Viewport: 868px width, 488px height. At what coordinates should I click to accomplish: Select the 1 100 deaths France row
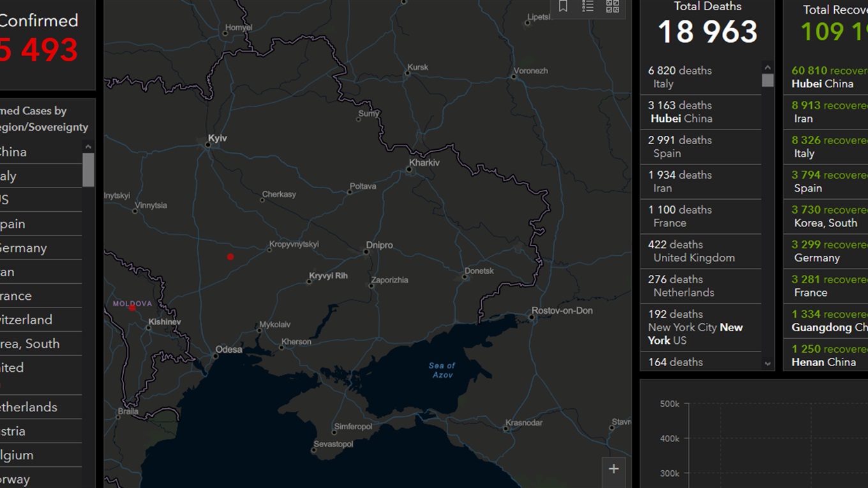tap(701, 216)
